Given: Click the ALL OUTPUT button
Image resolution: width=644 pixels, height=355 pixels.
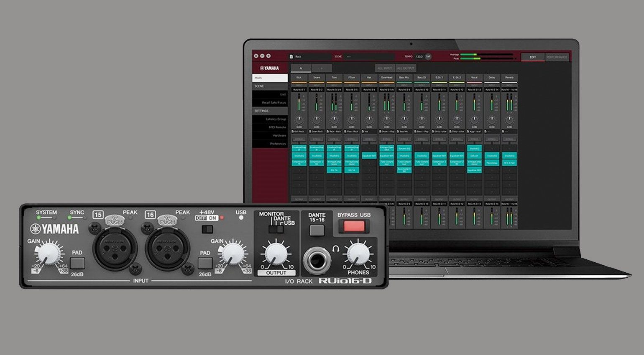Looking at the screenshot, I should point(405,68).
